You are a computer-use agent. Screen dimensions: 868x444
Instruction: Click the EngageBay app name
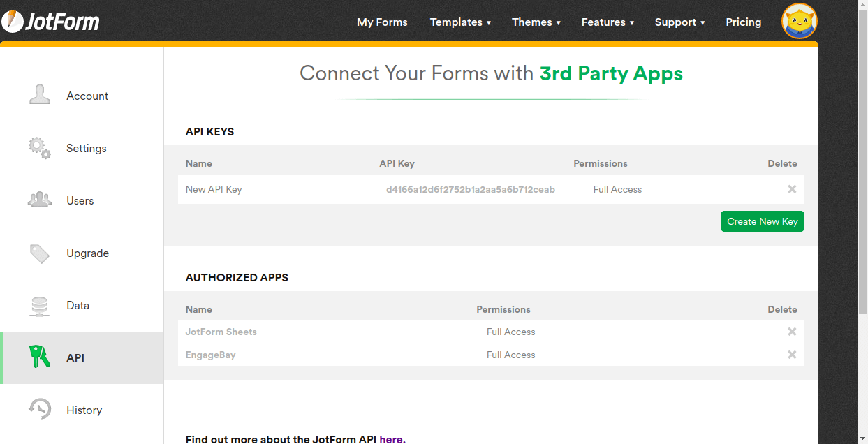pyautogui.click(x=210, y=355)
